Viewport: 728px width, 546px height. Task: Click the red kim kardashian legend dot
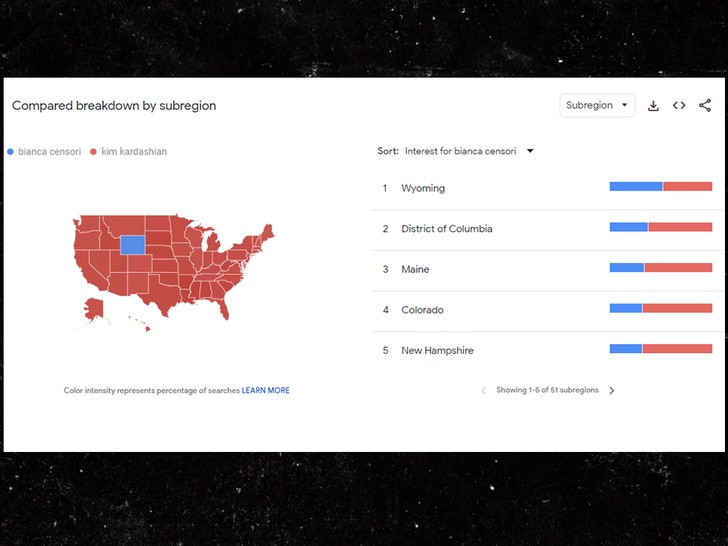click(x=94, y=152)
